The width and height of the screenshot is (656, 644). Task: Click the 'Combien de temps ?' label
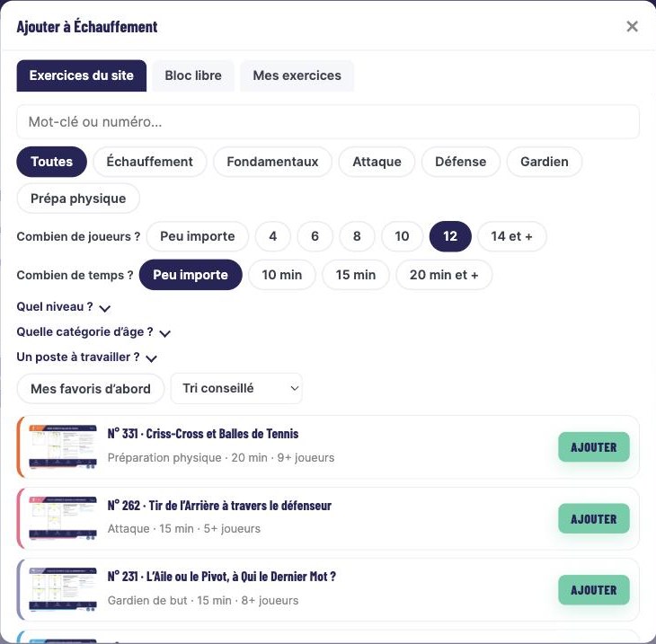coord(75,275)
